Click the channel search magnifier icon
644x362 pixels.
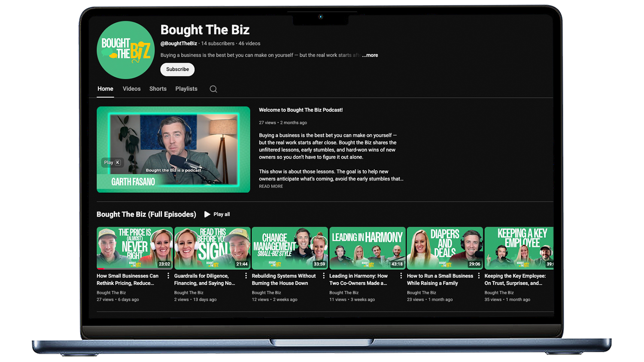coord(213,89)
